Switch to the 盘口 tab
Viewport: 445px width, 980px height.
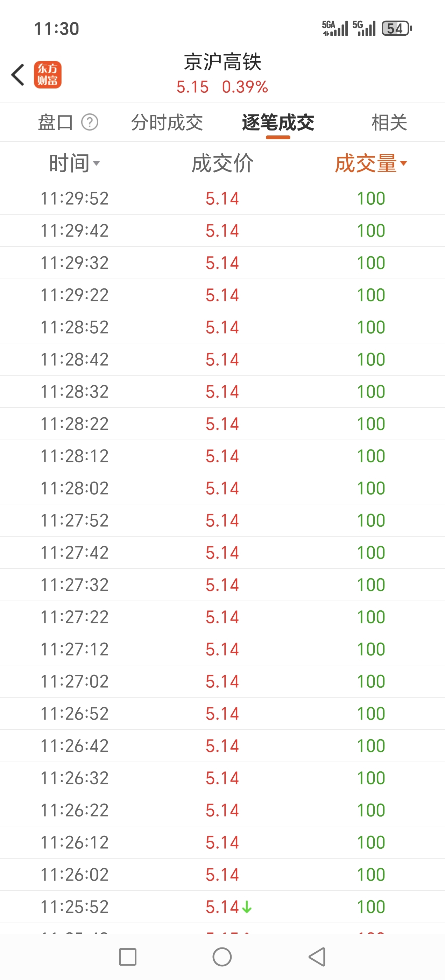[x=55, y=122]
